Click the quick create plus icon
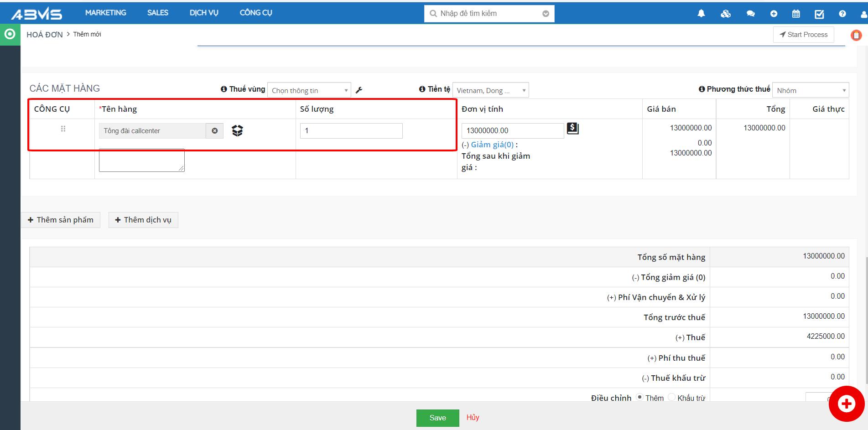 click(774, 14)
